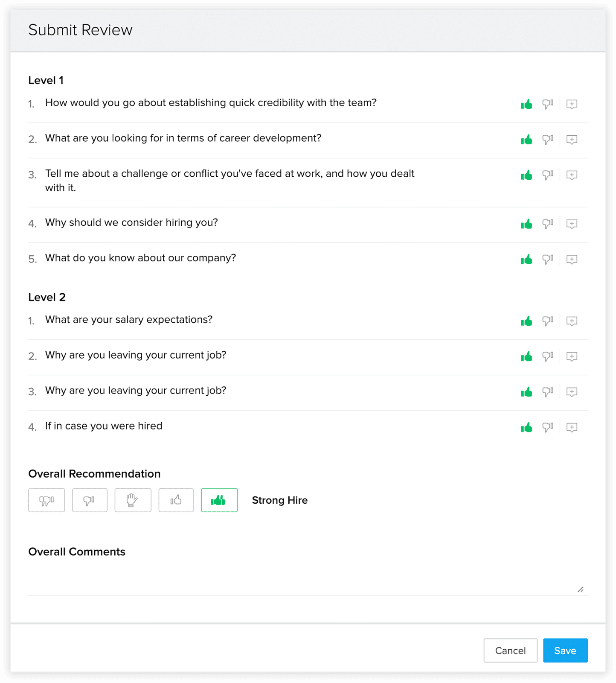Screen dimensions: 616x683
Task: Select the double thumbs down recommendation
Action: 46,500
